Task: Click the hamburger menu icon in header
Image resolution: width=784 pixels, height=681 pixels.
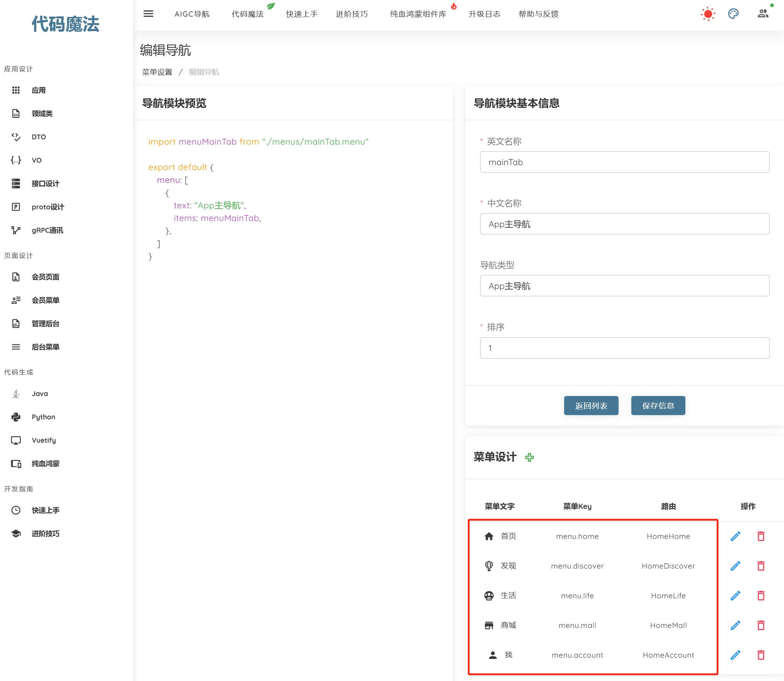Action: 148,14
